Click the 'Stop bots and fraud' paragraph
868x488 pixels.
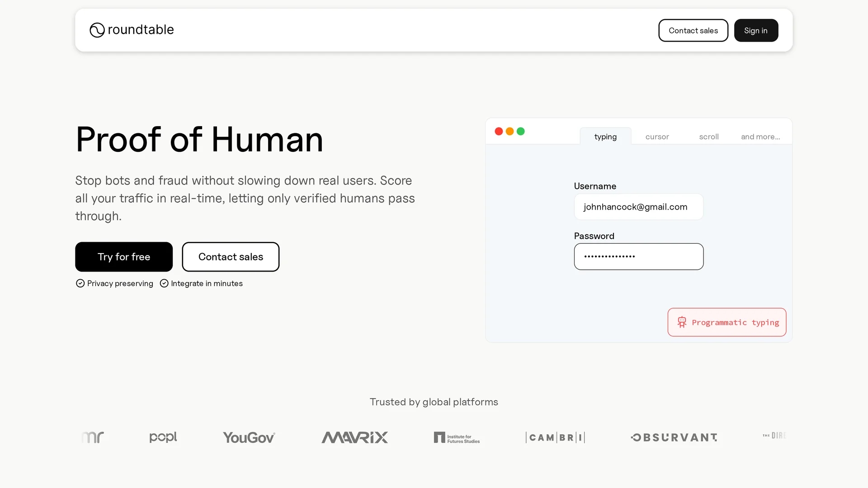[245, 198]
